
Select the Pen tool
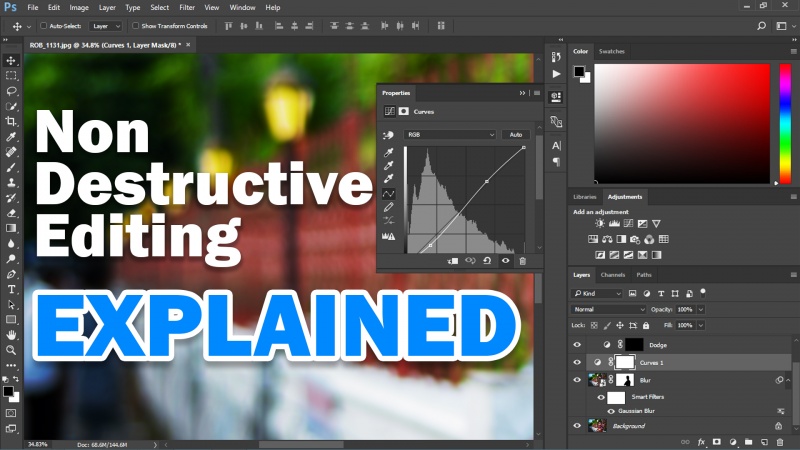tap(11, 274)
